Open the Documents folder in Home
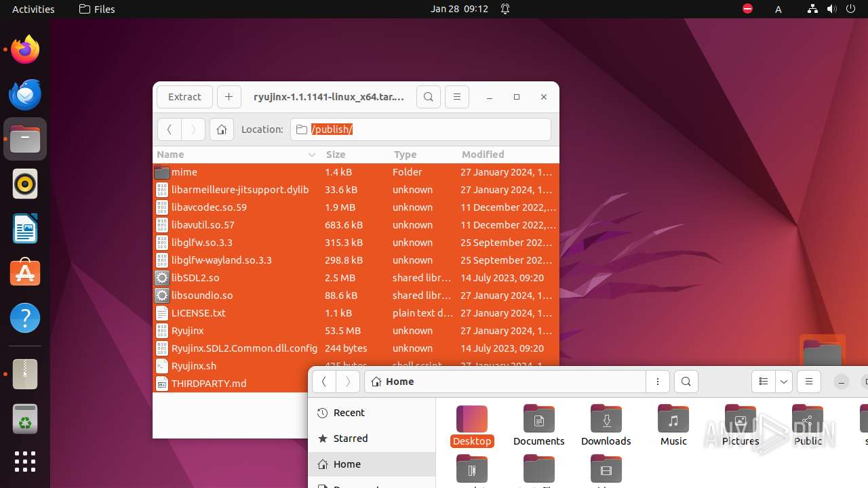 (539, 426)
